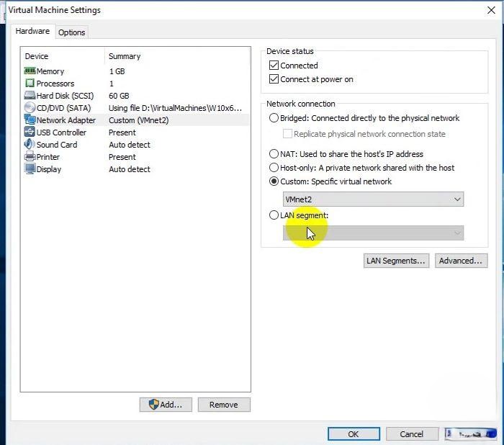Click the 'Custom (VMnet2)' summary text

click(x=138, y=120)
